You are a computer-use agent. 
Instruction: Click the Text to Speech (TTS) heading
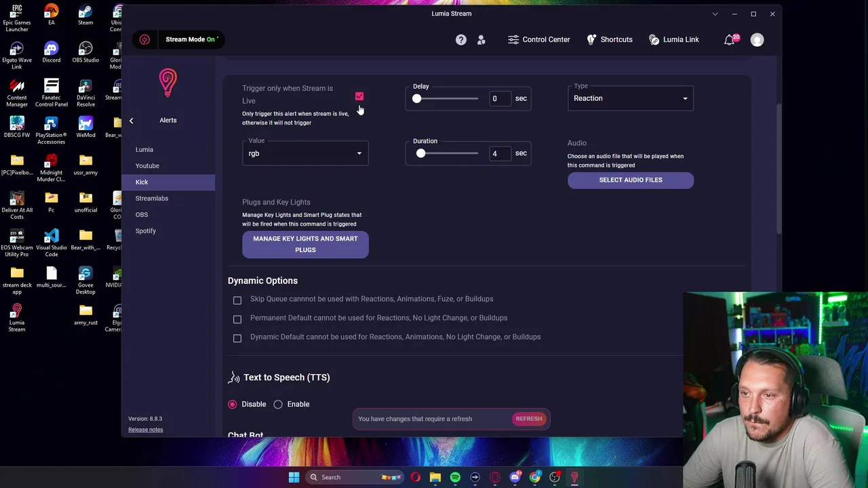[287, 378]
